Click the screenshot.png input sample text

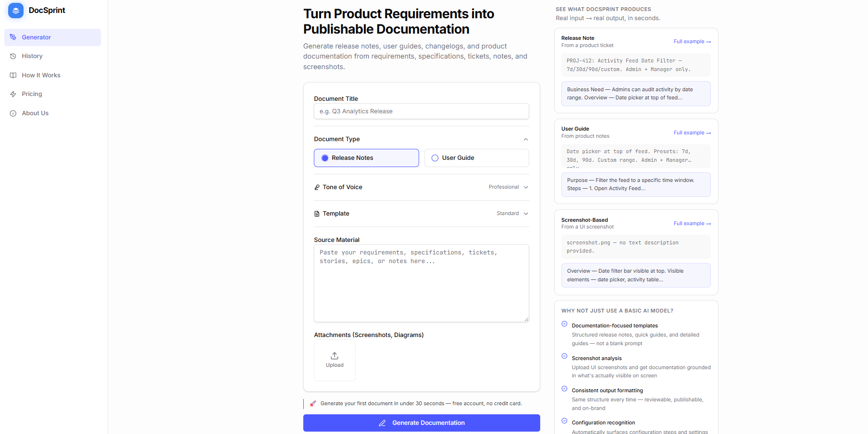(x=636, y=247)
